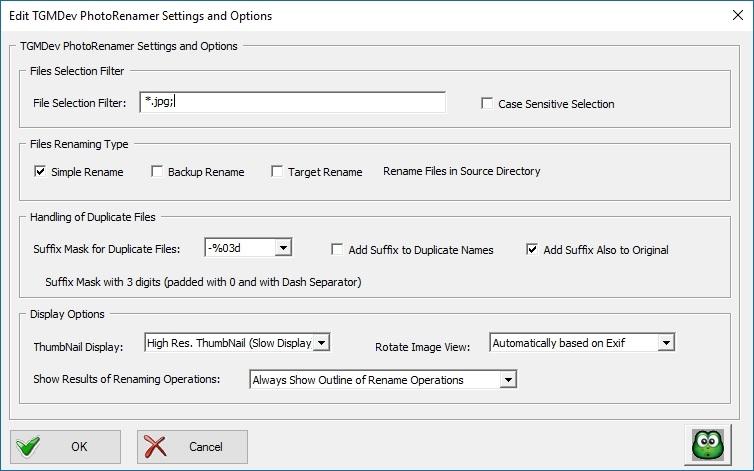Open the Rotate Image View dropdown
Screen dimensions: 754x471
(666, 343)
